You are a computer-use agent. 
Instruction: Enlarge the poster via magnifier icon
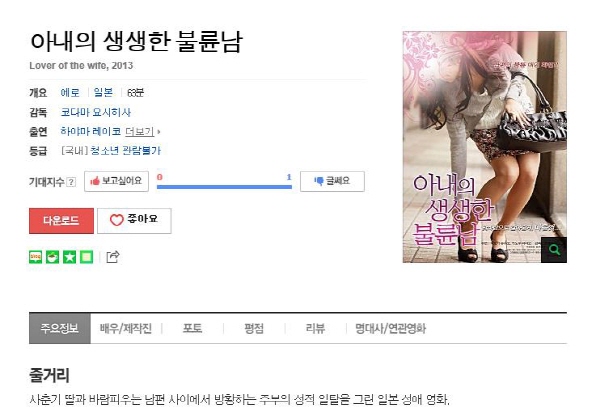554,250
